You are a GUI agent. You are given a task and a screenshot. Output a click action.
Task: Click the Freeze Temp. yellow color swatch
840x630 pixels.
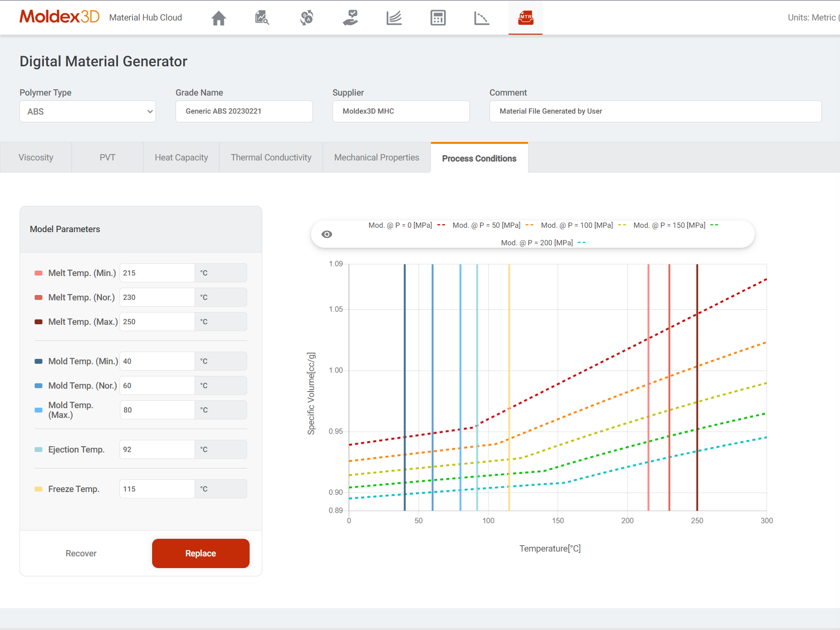39,489
